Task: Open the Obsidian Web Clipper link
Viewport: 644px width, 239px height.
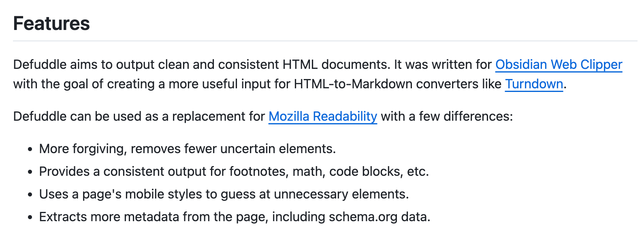Action: [x=559, y=64]
